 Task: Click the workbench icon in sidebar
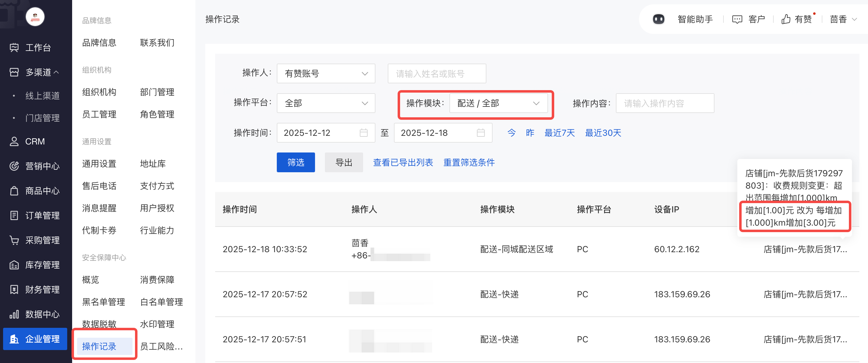14,48
